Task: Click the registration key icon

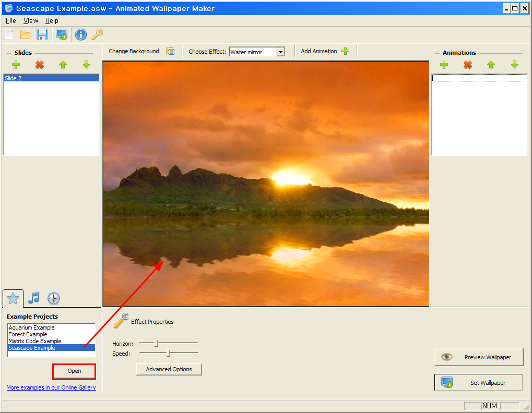Action: 98,34
